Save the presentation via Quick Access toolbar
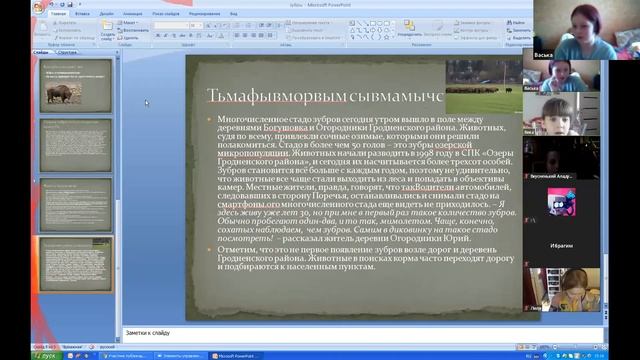This screenshot has width=640, height=360. [x=70, y=4]
